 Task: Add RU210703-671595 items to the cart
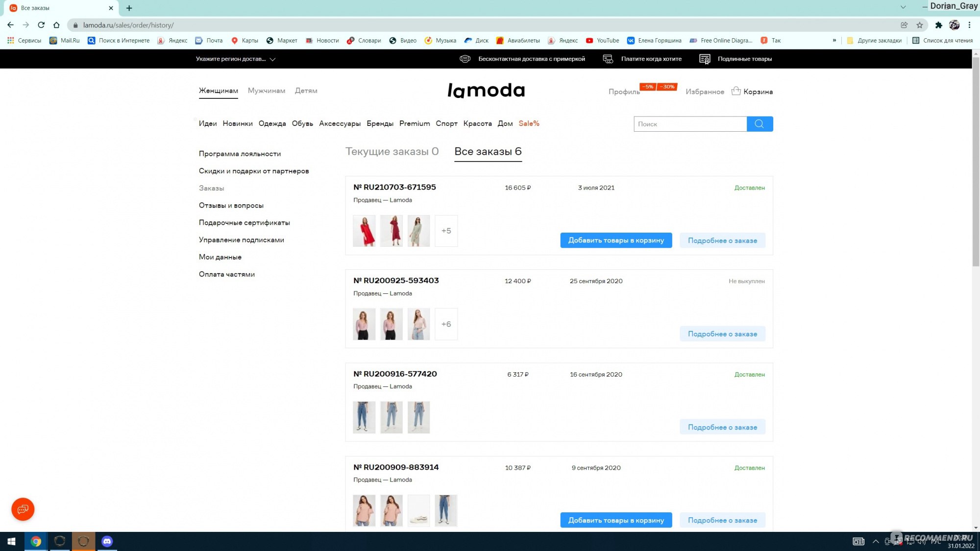click(616, 240)
